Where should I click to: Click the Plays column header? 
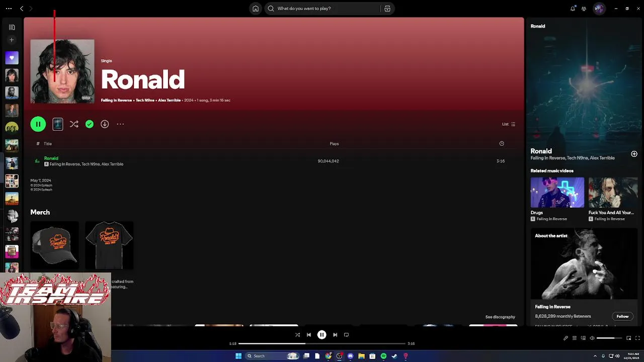334,144
